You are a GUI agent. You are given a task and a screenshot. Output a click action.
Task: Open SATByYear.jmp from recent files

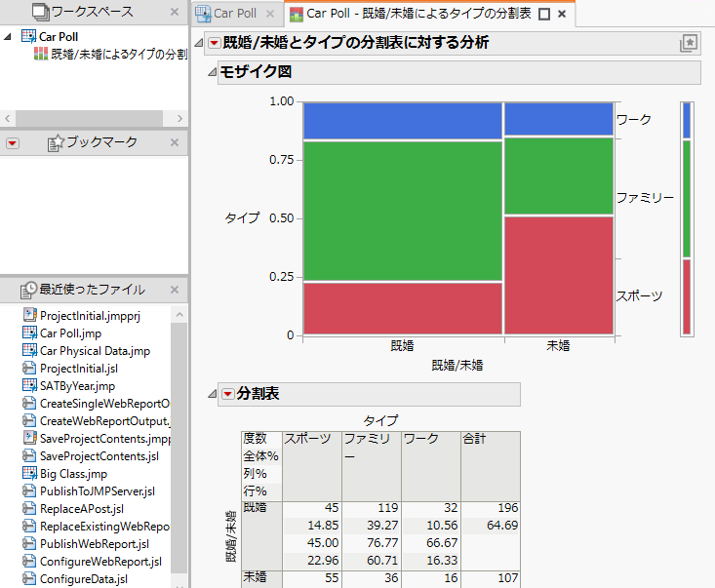[69, 386]
